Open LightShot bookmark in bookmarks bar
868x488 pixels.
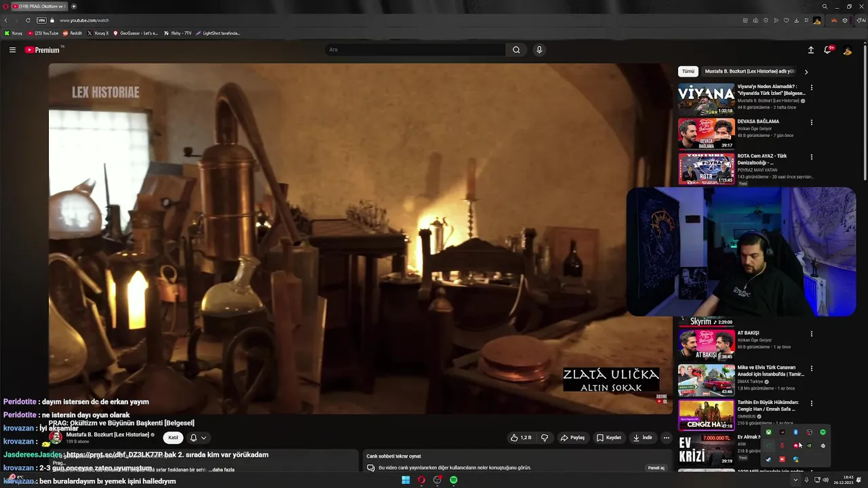pyautogui.click(x=218, y=33)
